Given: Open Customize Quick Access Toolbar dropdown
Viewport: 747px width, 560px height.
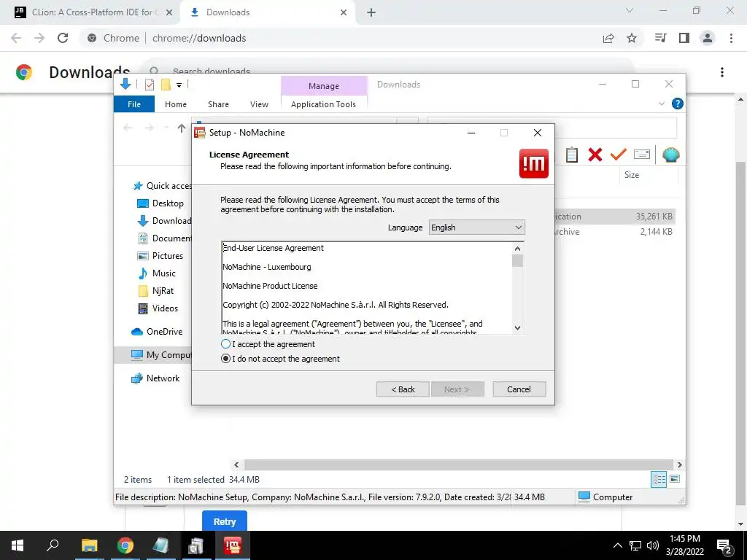Looking at the screenshot, I should pyautogui.click(x=179, y=85).
